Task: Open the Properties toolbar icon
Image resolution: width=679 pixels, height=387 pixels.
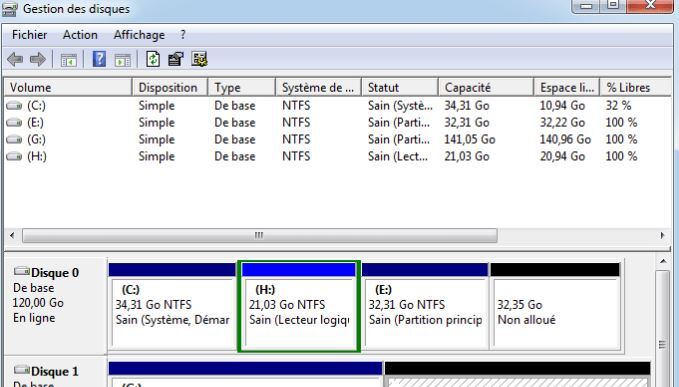Action: click(x=176, y=59)
